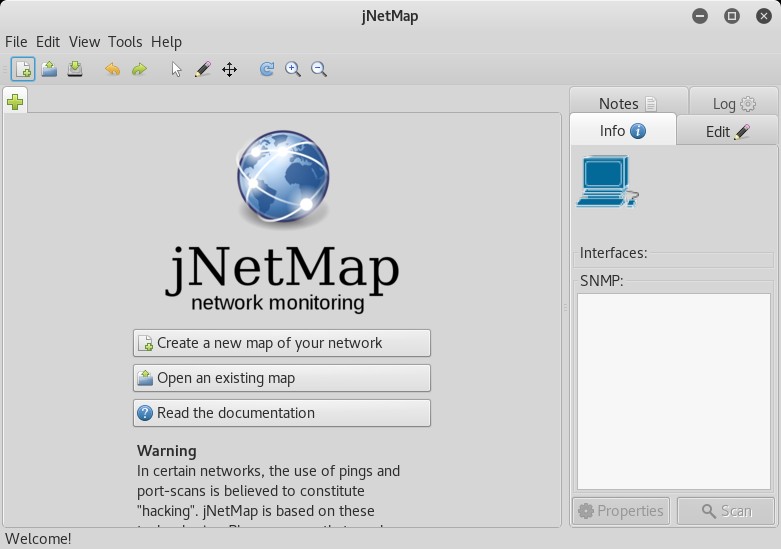Image resolution: width=781 pixels, height=549 pixels.
Task: Add a new tab with green plus
Action: (x=15, y=102)
